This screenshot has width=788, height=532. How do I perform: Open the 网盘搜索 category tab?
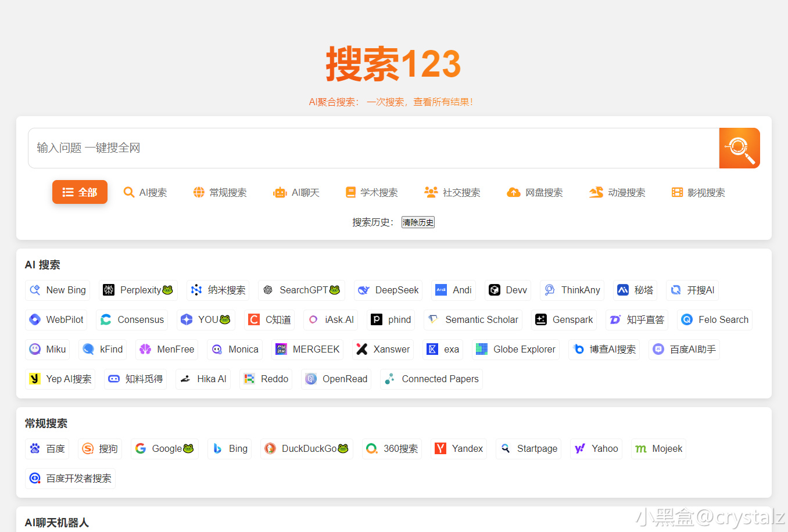point(535,192)
